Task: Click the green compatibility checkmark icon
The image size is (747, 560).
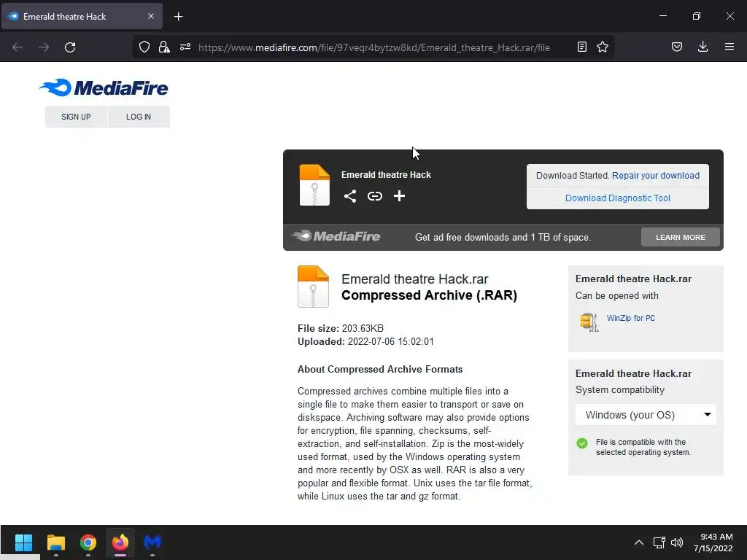Action: (x=582, y=443)
